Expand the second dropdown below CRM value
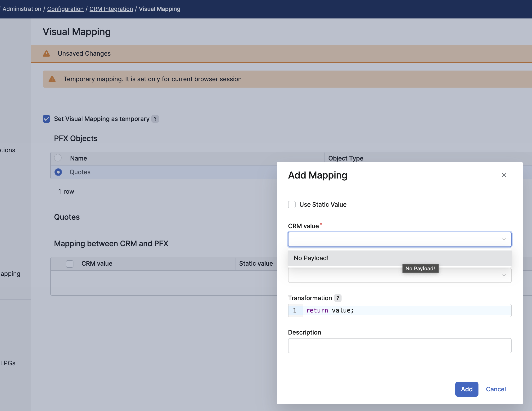Image resolution: width=532 pixels, height=411 pixels. click(504, 275)
